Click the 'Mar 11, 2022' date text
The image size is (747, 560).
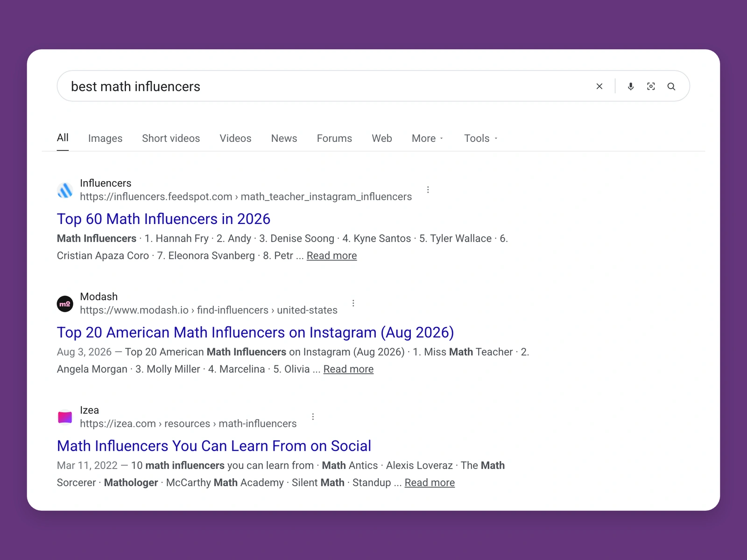click(87, 465)
